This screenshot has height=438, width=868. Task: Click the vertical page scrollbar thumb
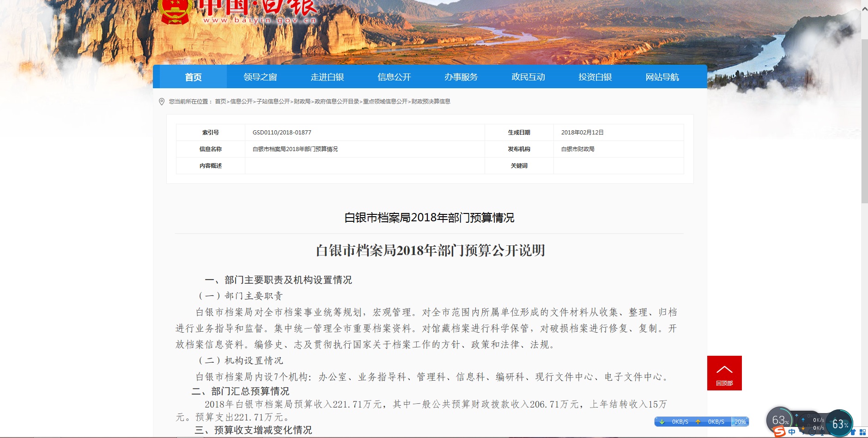[864, 120]
